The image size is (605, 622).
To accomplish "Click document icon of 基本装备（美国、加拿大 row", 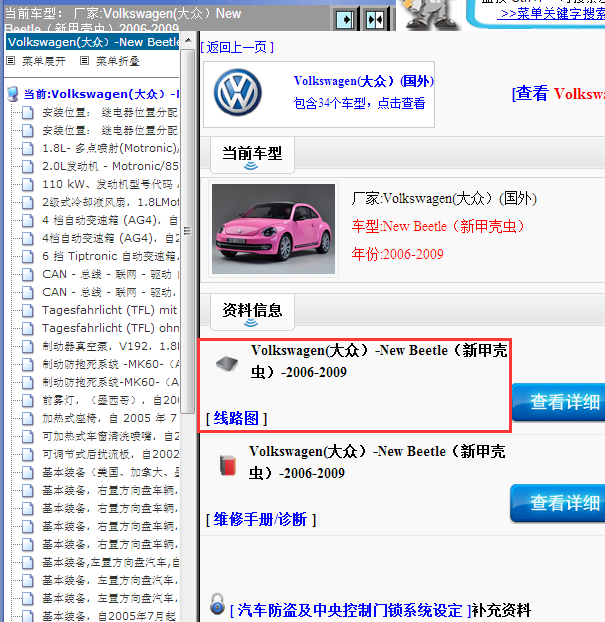I will (27, 472).
